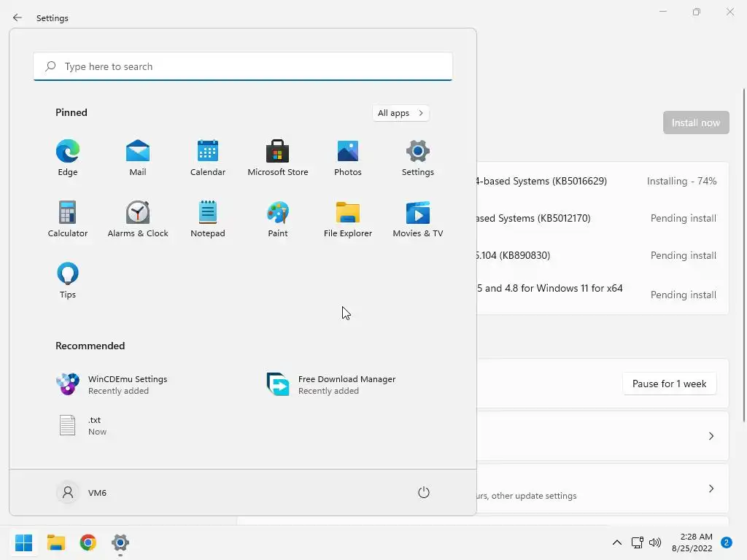747x560 pixels.
Task: Open Notepad from pinned apps
Action: 208,219
